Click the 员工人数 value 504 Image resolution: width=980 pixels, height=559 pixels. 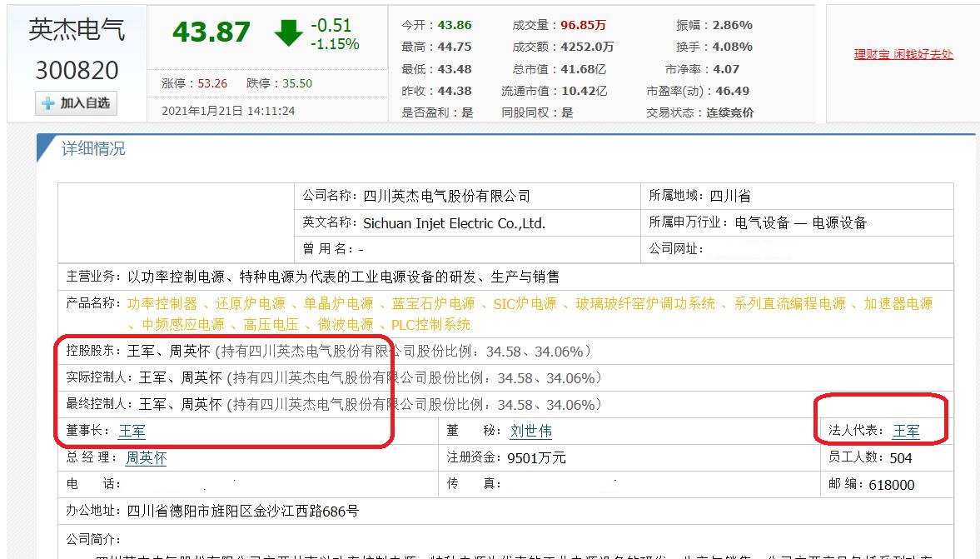click(901, 458)
